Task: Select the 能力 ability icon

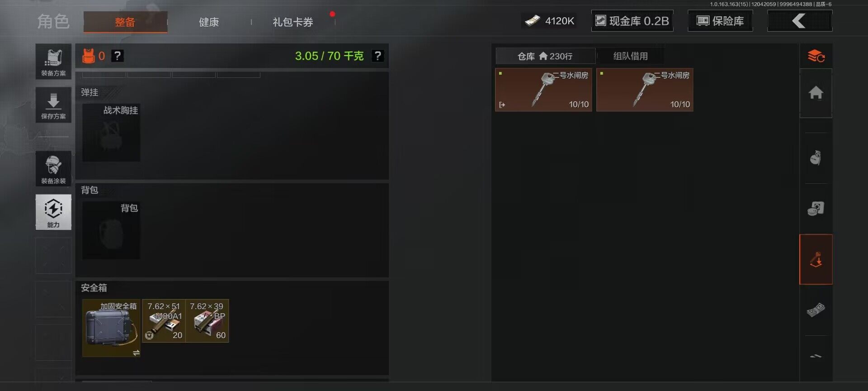Action: point(53,212)
